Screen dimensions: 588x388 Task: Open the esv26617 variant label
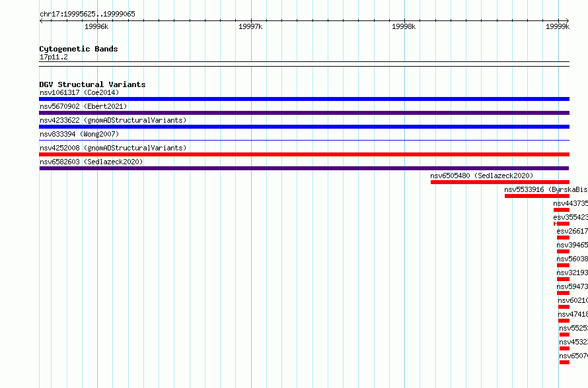coord(572,231)
